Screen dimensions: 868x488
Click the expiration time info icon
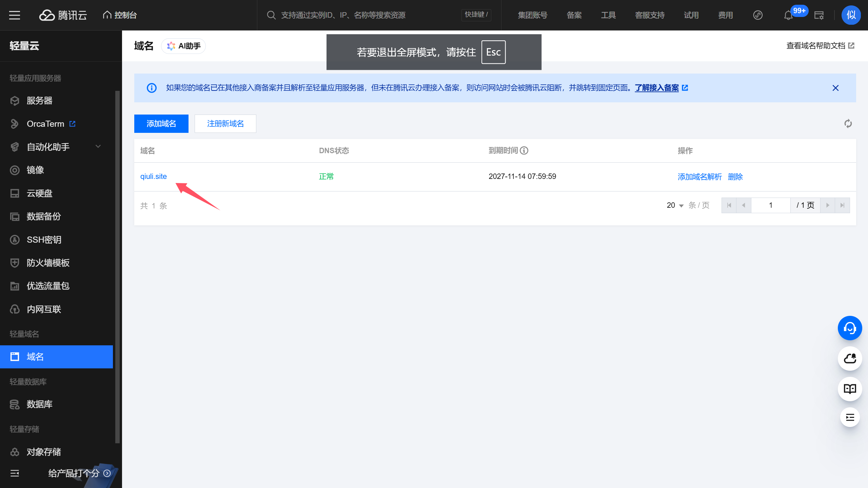click(x=524, y=150)
